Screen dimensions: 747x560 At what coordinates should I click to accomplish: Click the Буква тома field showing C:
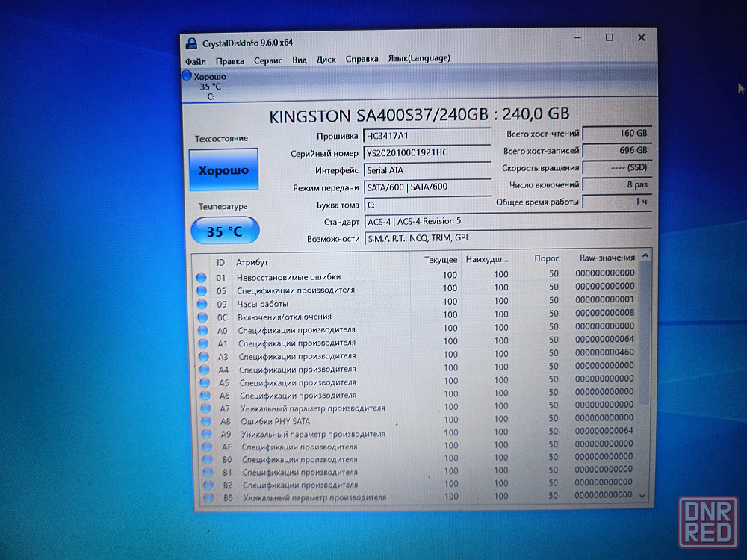428,205
